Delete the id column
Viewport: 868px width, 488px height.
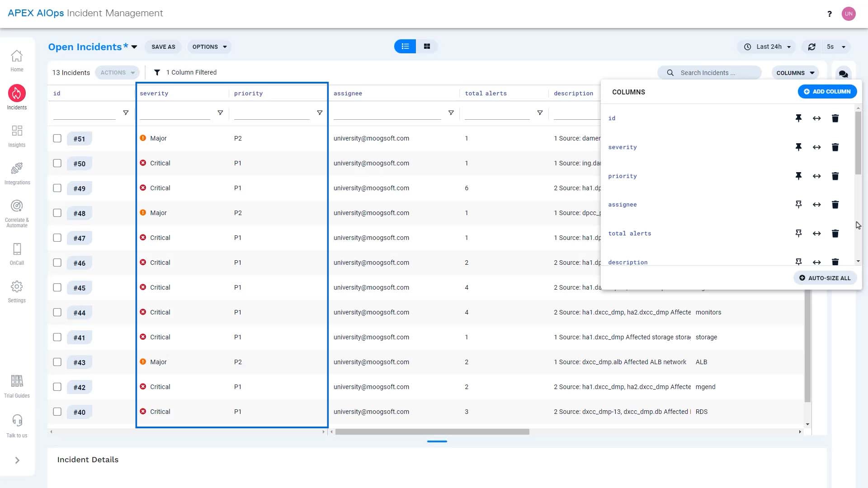(x=835, y=118)
